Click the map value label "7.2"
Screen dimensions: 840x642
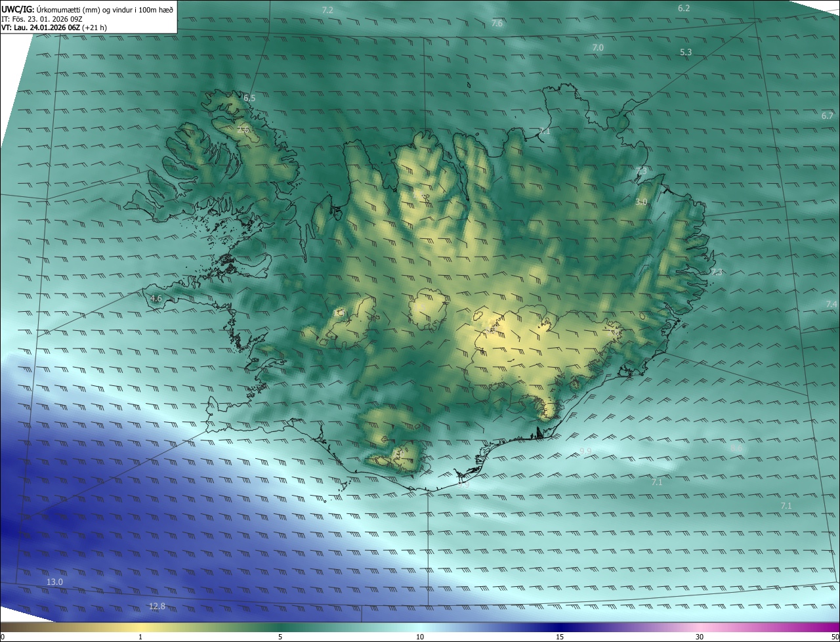click(x=327, y=10)
